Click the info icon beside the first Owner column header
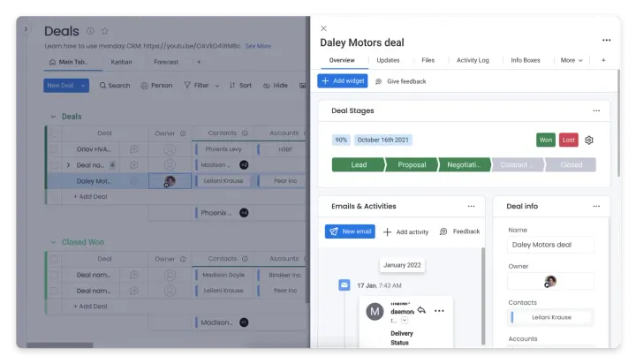 point(183,133)
